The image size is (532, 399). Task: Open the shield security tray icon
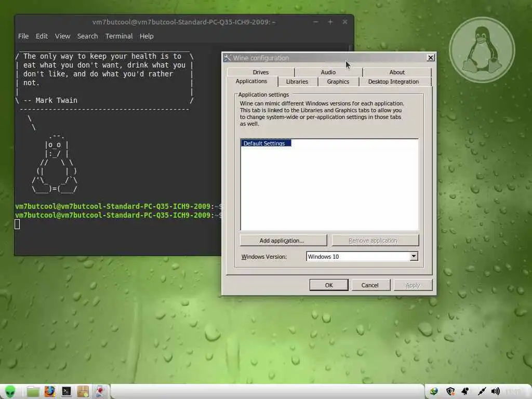(x=450, y=392)
